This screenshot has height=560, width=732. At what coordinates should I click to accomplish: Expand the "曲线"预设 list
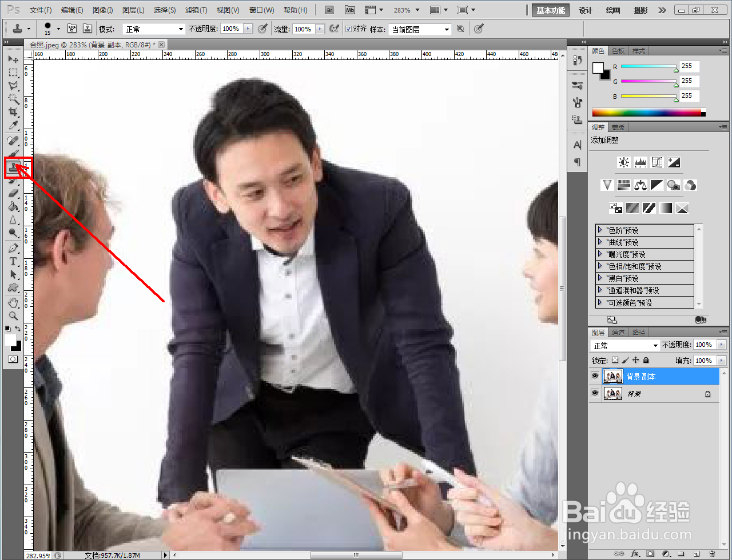pyautogui.click(x=600, y=242)
